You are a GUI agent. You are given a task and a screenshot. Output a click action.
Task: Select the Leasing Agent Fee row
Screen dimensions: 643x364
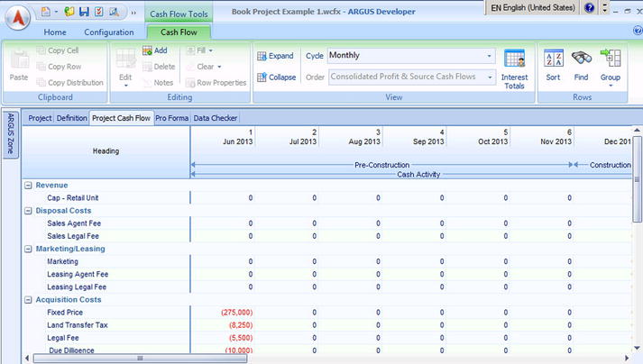point(78,274)
